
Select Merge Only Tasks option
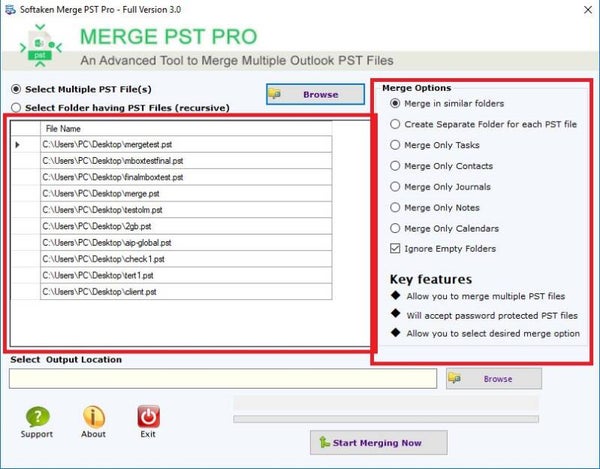tap(395, 145)
